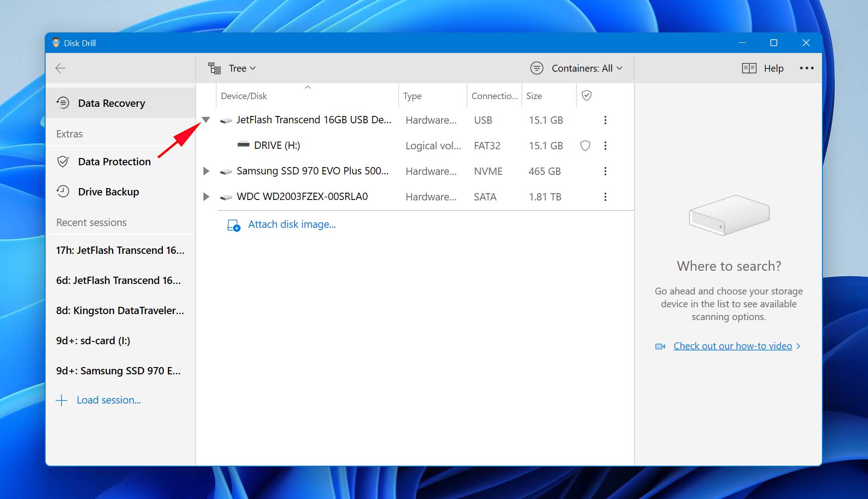
Task: Open the three-dot more options menu
Action: 806,68
